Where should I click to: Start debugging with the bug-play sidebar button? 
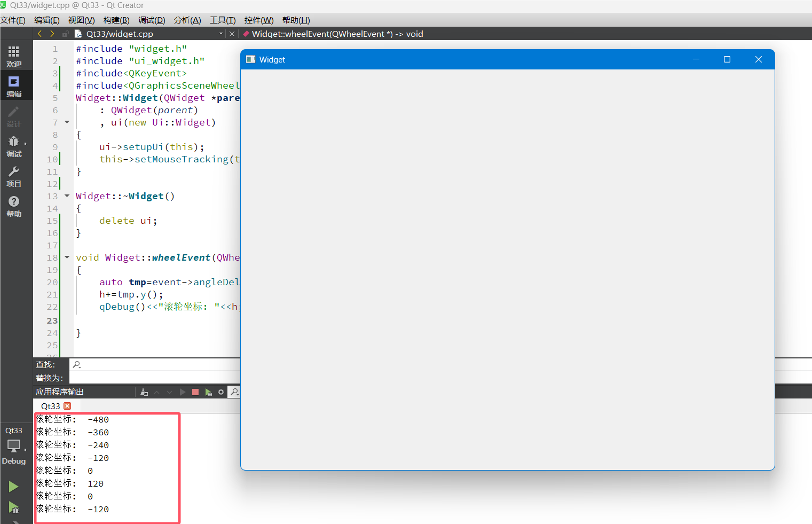pyautogui.click(x=14, y=507)
